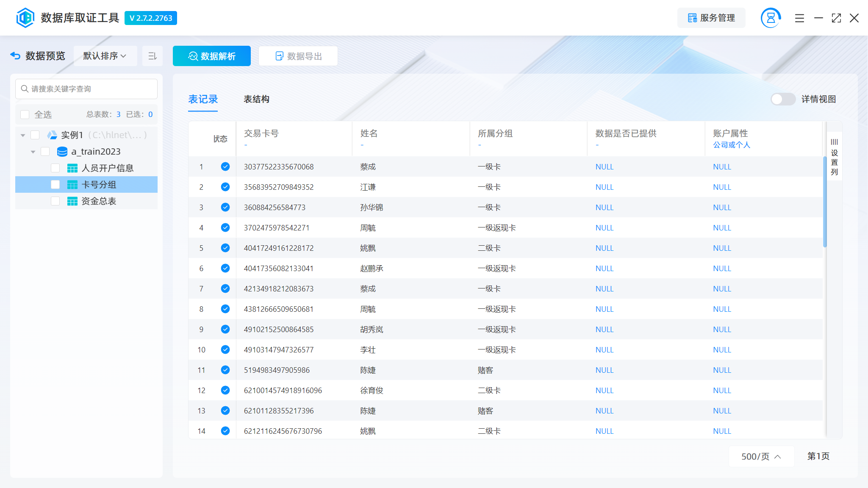Collapse the 实例1 tree node arrow
This screenshot has height=488, width=868.
click(23, 135)
